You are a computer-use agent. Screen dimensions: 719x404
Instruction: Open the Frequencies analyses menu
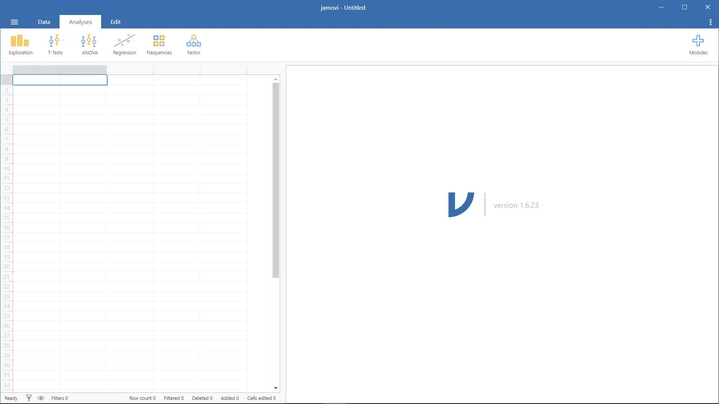click(x=159, y=44)
